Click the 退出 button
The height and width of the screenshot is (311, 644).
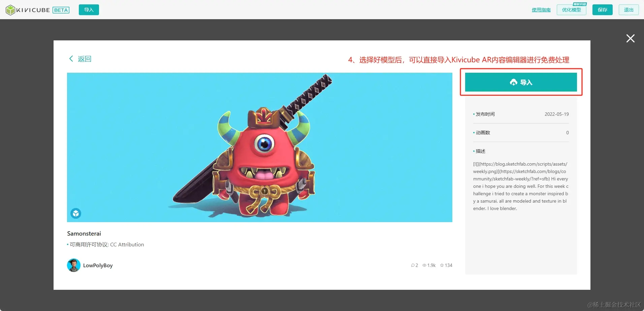[x=629, y=10]
